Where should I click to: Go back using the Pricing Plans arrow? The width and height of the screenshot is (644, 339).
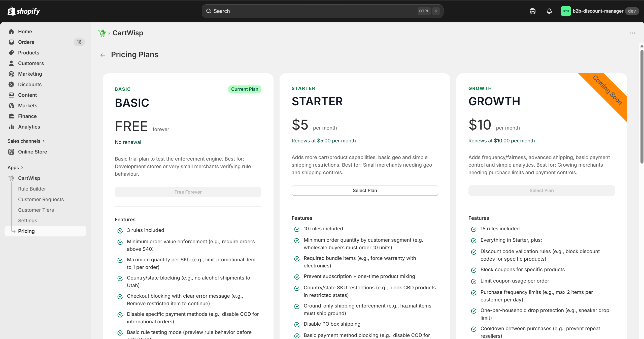pyautogui.click(x=103, y=55)
